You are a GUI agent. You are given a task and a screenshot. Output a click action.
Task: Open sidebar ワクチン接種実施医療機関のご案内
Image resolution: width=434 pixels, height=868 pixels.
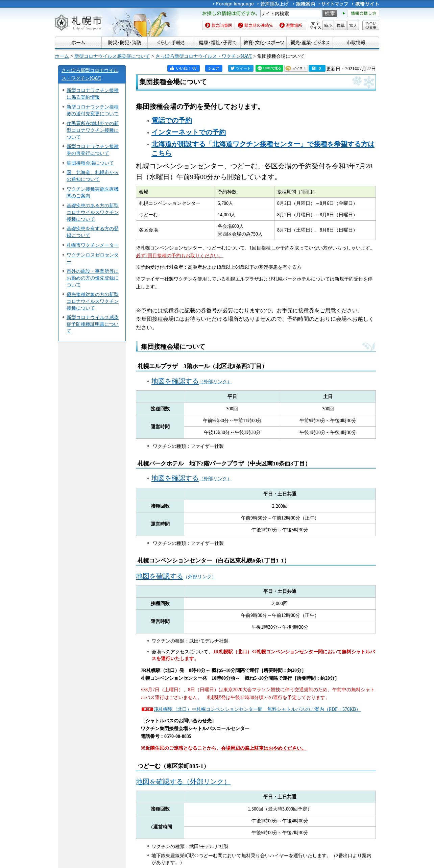coord(92,192)
